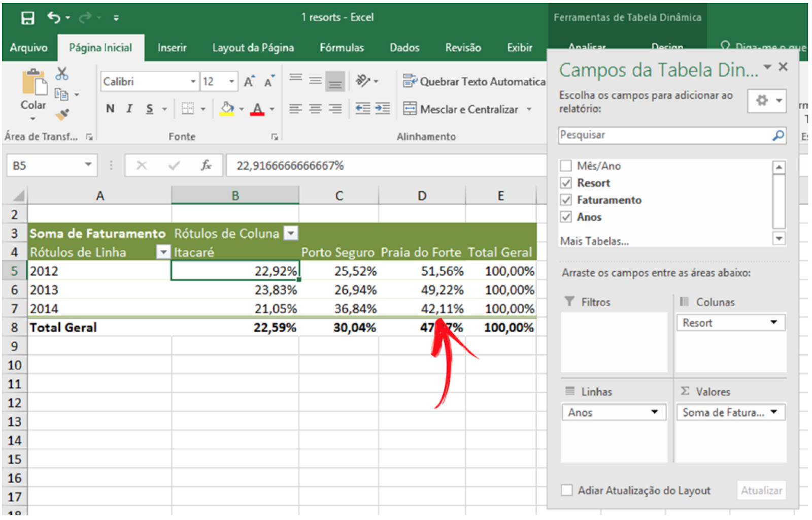Viewport: 812px width, 520px height.
Task: Click the Copy icon under scissors
Action: pos(61,94)
